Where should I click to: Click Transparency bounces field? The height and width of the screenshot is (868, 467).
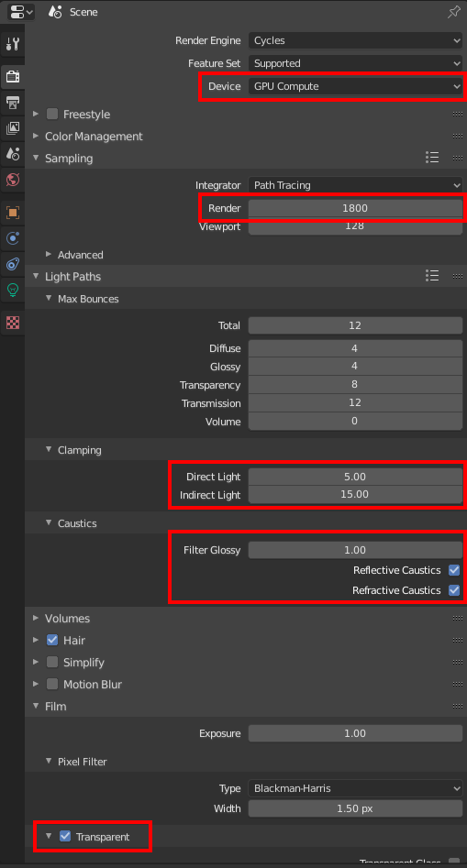coord(355,384)
